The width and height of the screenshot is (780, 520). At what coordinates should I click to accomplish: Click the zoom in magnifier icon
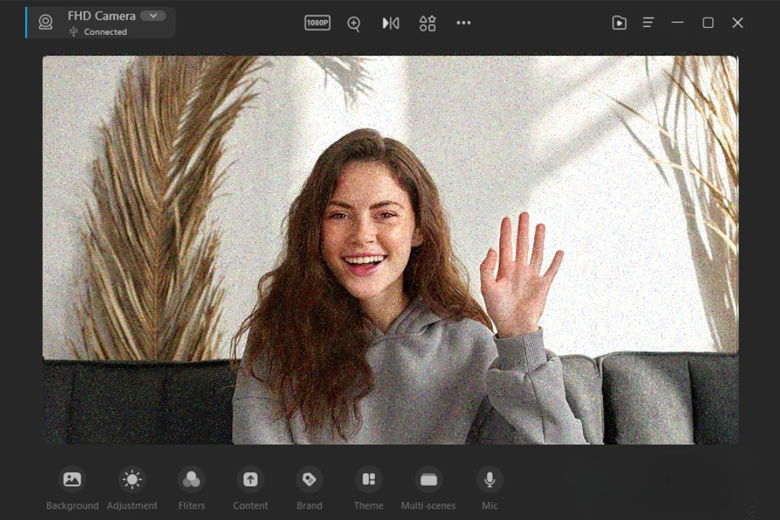pos(354,23)
